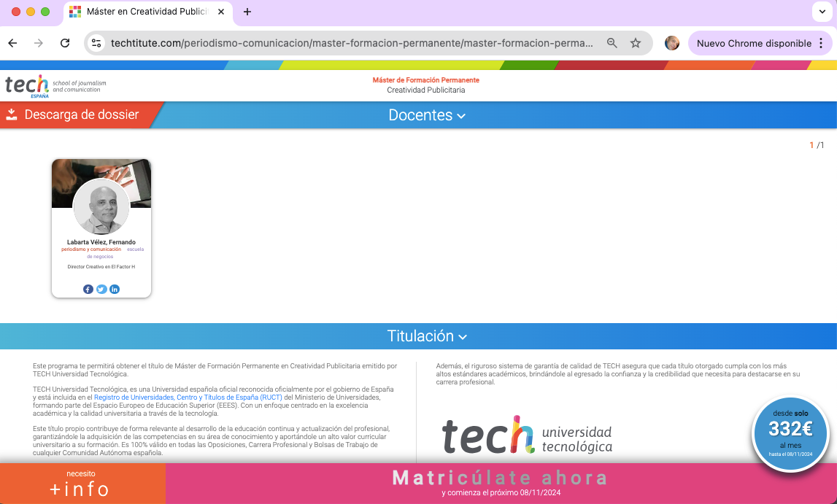Click Matricúlate ahora banner
Image resolution: width=837 pixels, height=504 pixels.
click(x=501, y=484)
